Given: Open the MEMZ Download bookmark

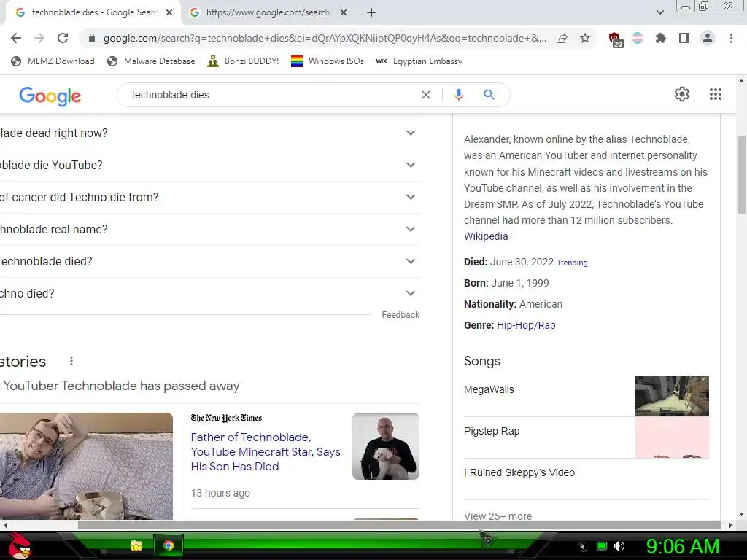Looking at the screenshot, I should point(53,61).
